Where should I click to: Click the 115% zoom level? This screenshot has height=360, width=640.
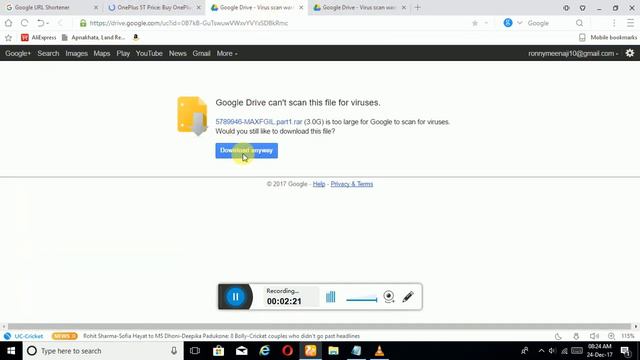pyautogui.click(x=628, y=336)
